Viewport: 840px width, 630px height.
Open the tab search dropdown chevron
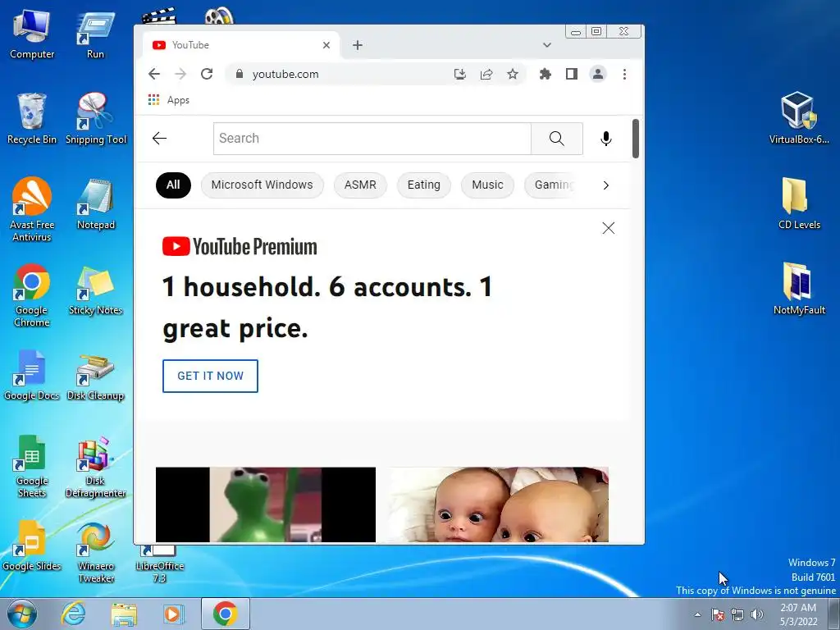click(547, 45)
